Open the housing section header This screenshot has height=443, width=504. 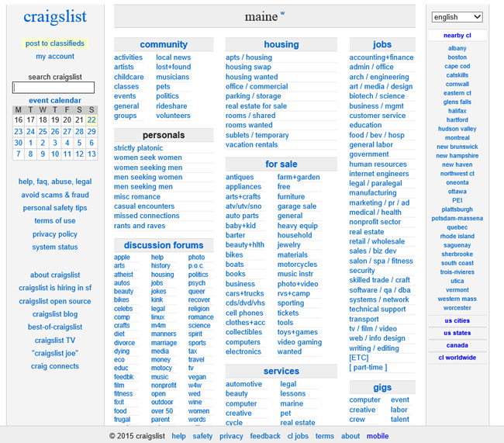[281, 44]
